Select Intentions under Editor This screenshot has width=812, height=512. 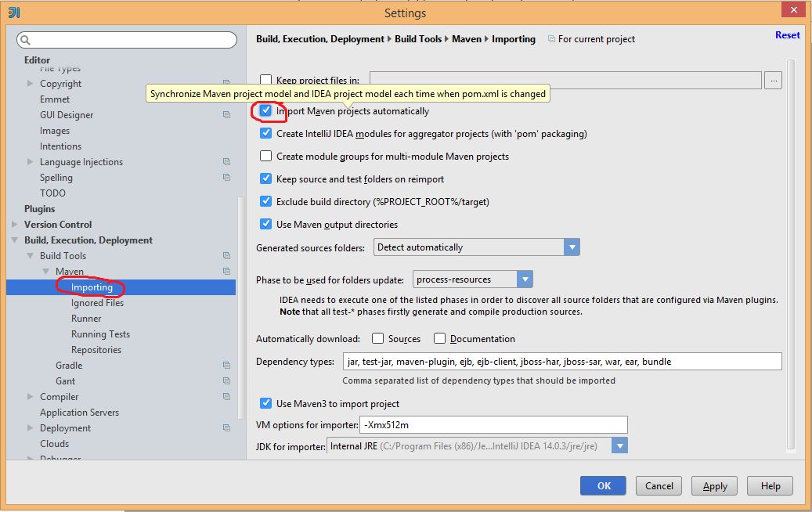point(60,146)
